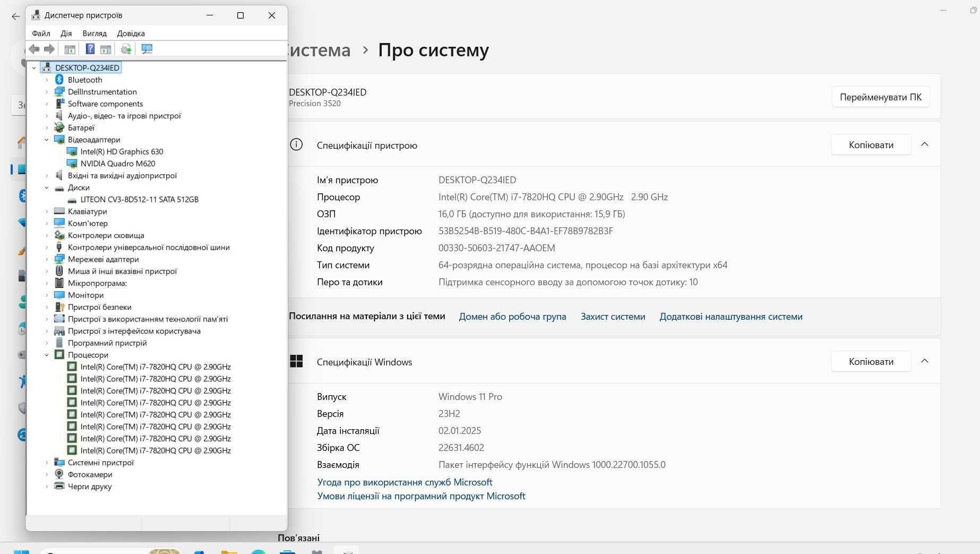Click the Пристрої безпеки security icon
The width and height of the screenshot is (980, 554).
(59, 307)
